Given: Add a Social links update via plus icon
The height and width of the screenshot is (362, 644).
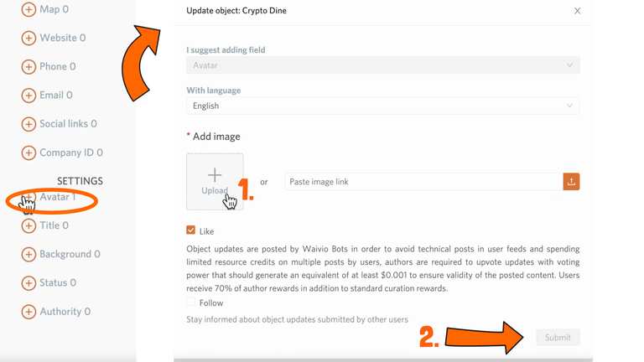Looking at the screenshot, I should (x=29, y=124).
